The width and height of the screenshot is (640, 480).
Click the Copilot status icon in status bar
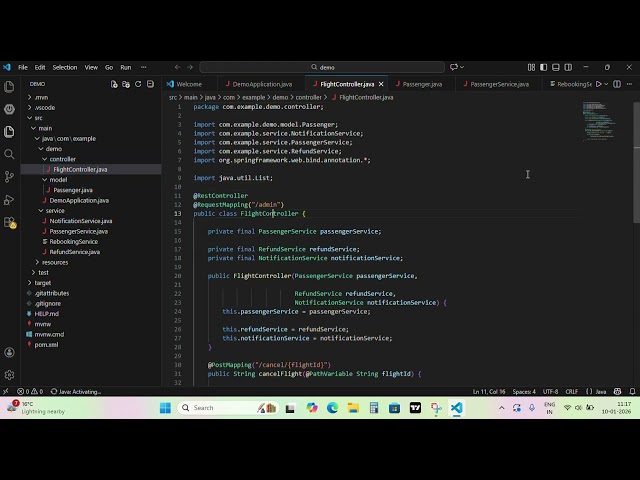[x=617, y=391]
